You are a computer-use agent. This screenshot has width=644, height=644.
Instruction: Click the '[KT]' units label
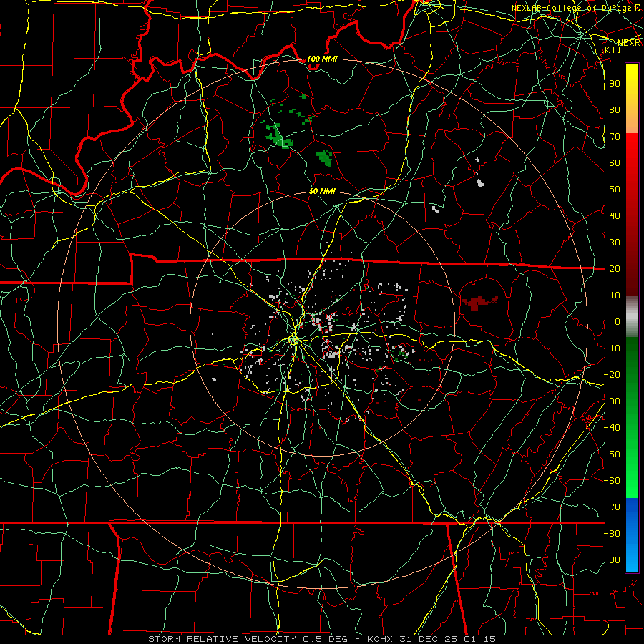(610, 49)
